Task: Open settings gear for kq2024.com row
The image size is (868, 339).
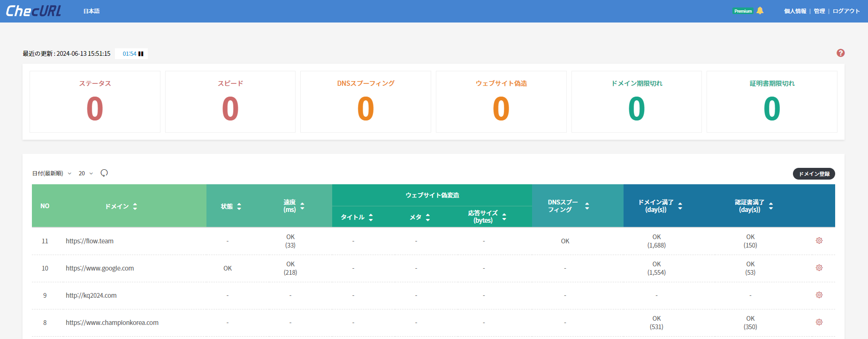Action: point(819,295)
